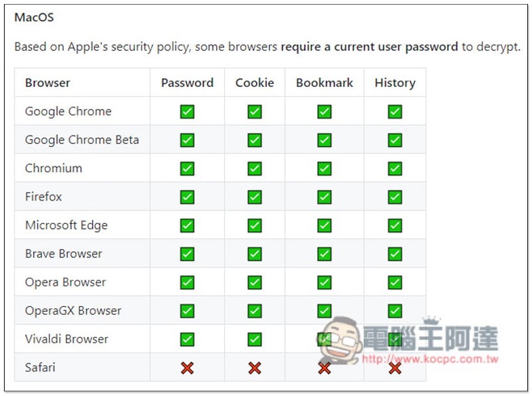Click Chromium Bookmark green checkmark
The height and width of the screenshot is (396, 532).
click(325, 169)
